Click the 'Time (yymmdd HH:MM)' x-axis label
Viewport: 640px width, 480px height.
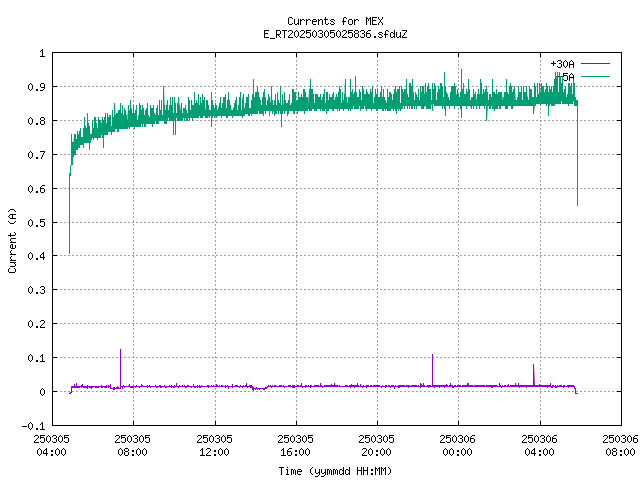(335, 471)
